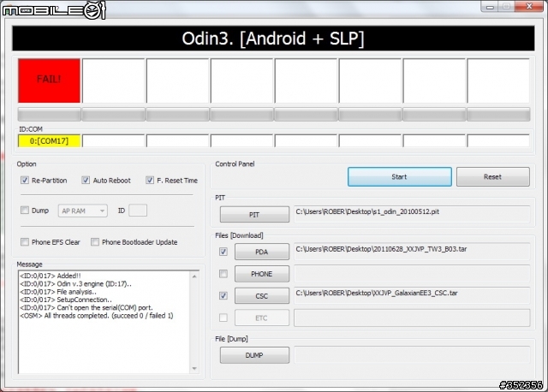Click the CSC file path field
Viewport: 548px width, 392px height.
[413, 295]
